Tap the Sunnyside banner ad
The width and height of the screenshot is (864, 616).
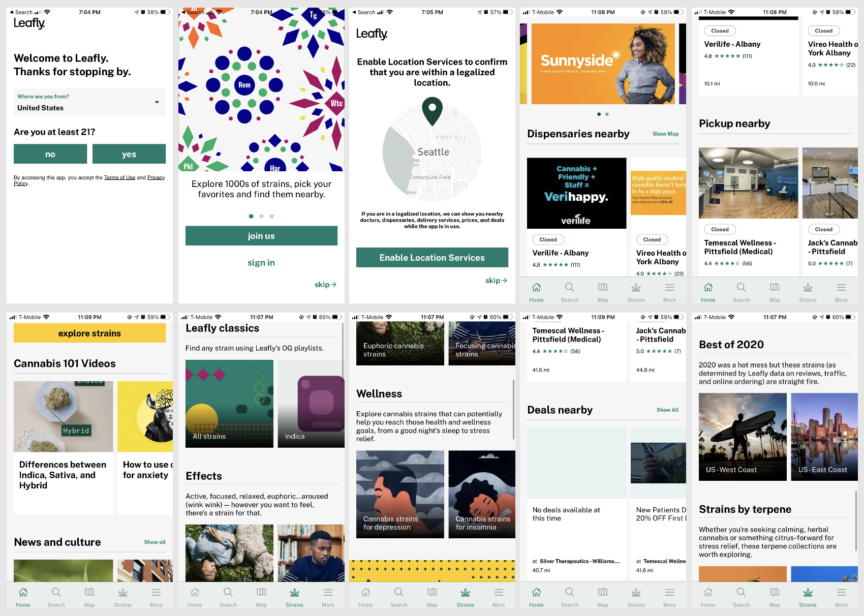point(603,64)
